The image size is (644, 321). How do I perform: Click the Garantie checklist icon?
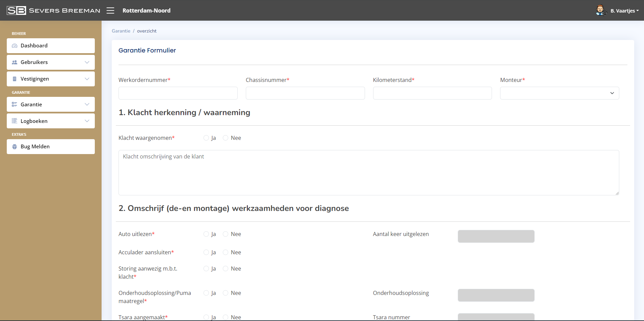click(x=15, y=105)
